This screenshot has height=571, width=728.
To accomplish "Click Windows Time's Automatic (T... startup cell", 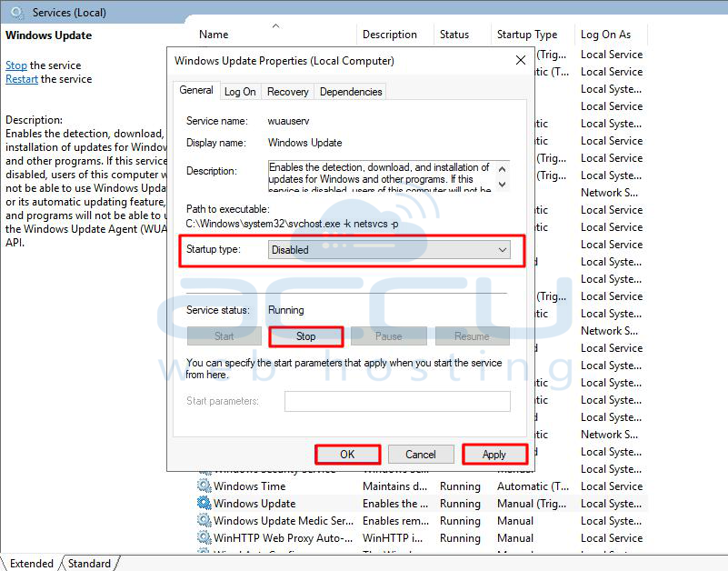I will [x=533, y=486].
